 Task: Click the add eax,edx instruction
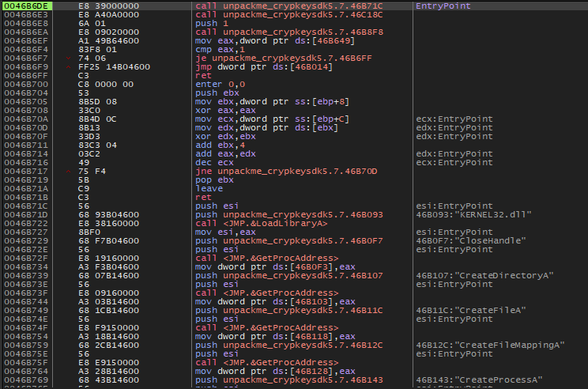[225, 154]
